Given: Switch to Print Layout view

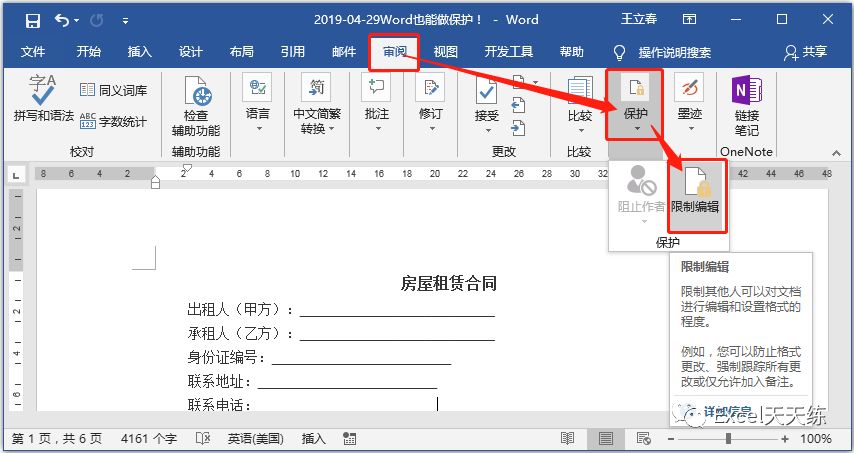Looking at the screenshot, I should point(606,439).
